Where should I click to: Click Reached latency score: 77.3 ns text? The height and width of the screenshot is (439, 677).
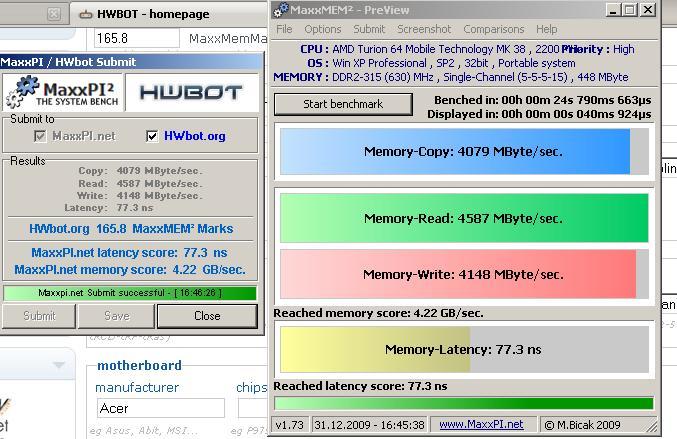pos(360,386)
